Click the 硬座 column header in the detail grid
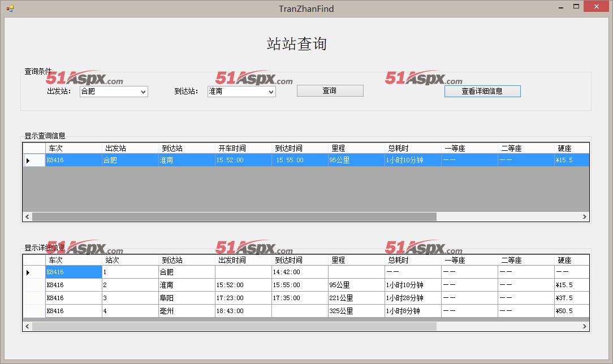Image resolution: width=613 pixels, height=364 pixels. (571, 260)
